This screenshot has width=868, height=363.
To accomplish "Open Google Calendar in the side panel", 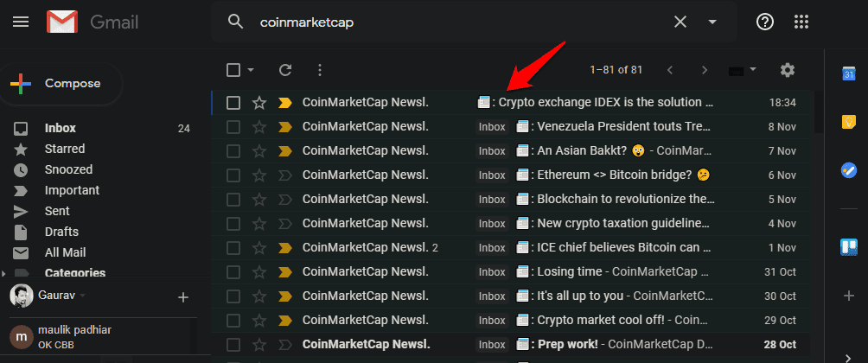I will [848, 74].
